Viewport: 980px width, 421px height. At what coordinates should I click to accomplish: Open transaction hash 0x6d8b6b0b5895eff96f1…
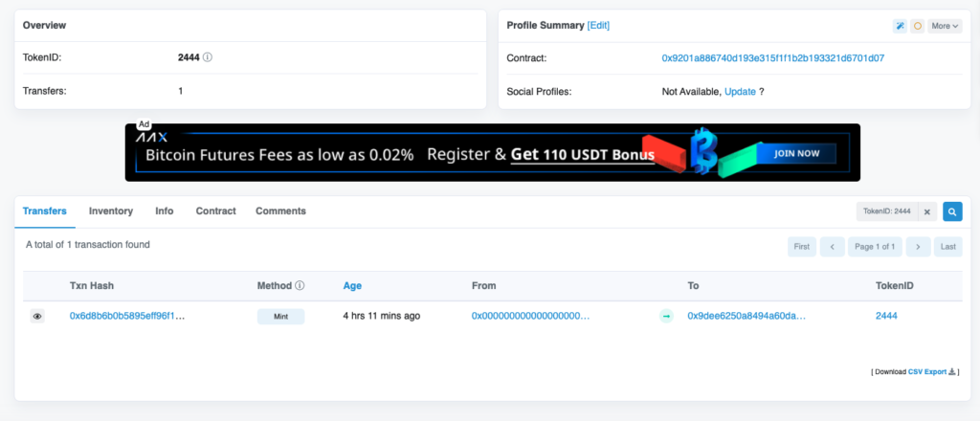[127, 316]
